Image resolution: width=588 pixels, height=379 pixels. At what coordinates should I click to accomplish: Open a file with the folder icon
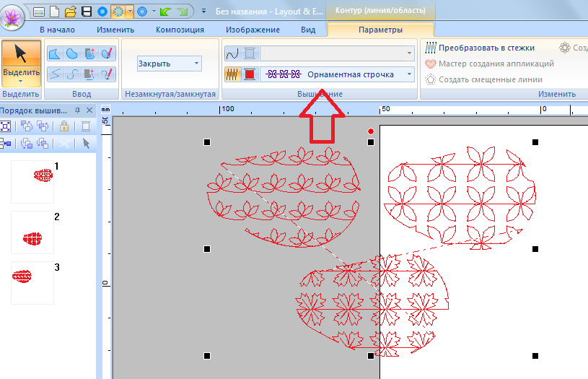70,12
